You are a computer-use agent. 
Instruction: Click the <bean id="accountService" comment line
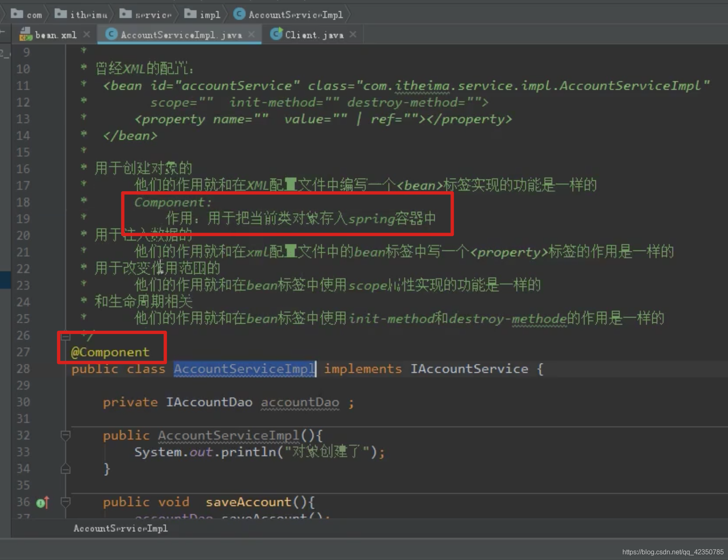point(406,86)
